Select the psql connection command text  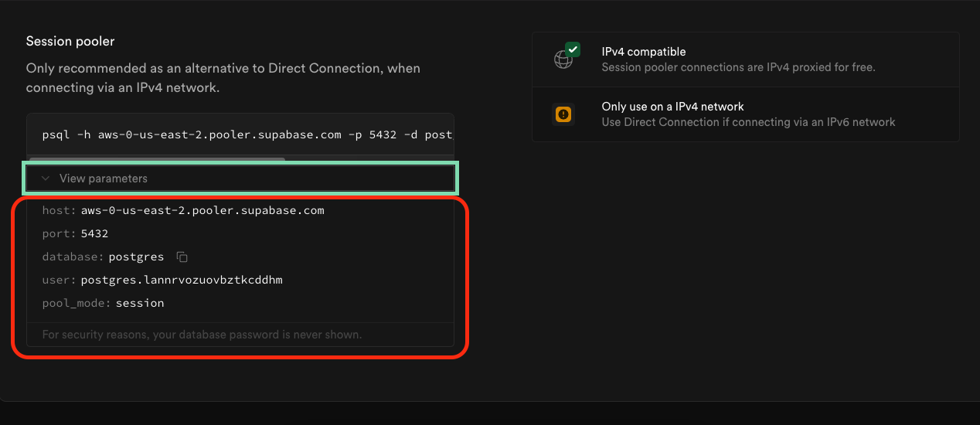point(247,134)
